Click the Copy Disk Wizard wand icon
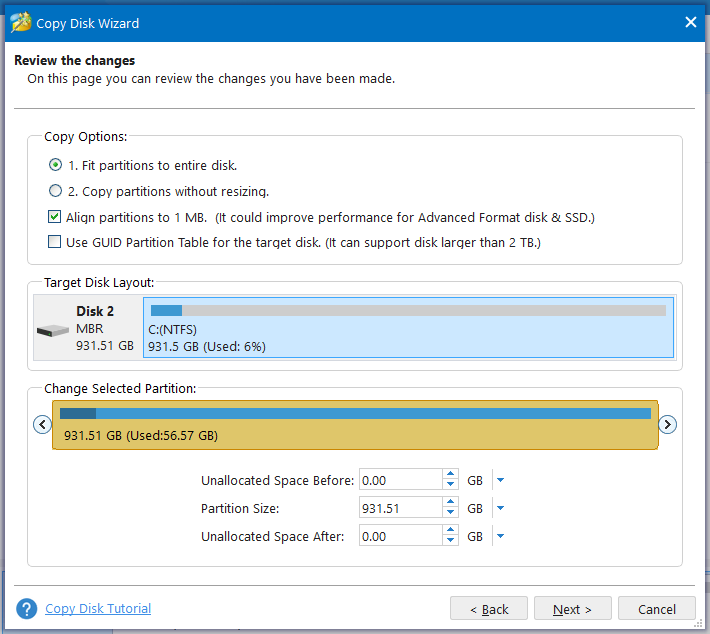The width and height of the screenshot is (710, 634). pyautogui.click(x=20, y=23)
